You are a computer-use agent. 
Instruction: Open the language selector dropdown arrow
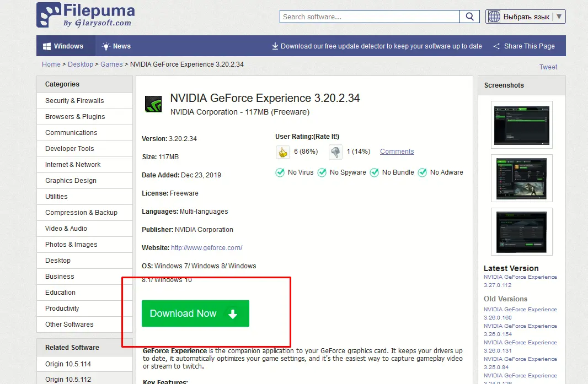pyautogui.click(x=559, y=17)
